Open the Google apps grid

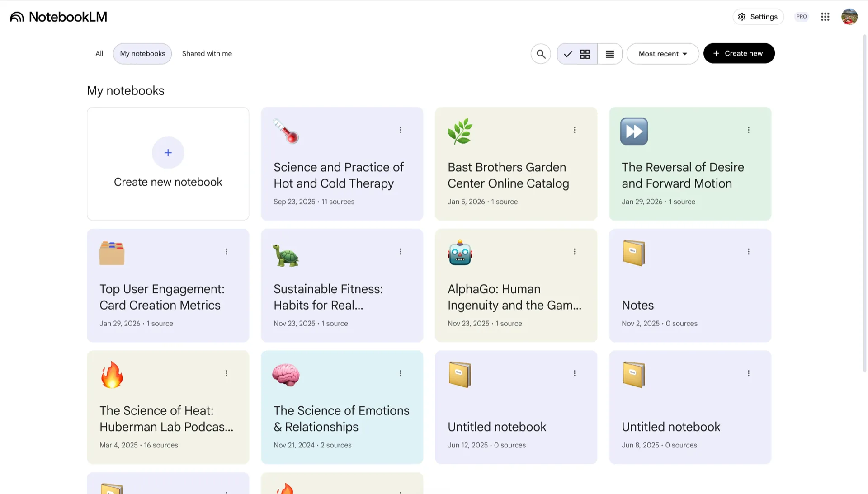pyautogui.click(x=825, y=17)
